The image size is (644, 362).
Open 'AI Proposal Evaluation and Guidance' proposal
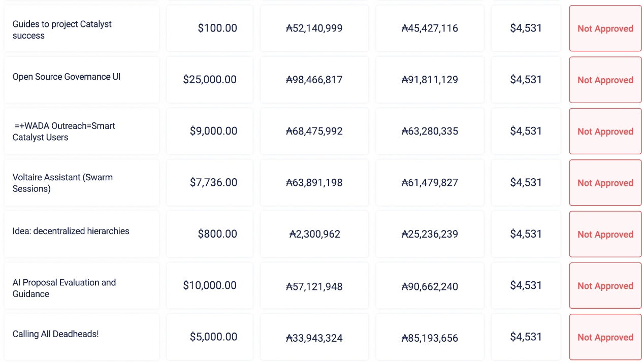click(x=64, y=288)
